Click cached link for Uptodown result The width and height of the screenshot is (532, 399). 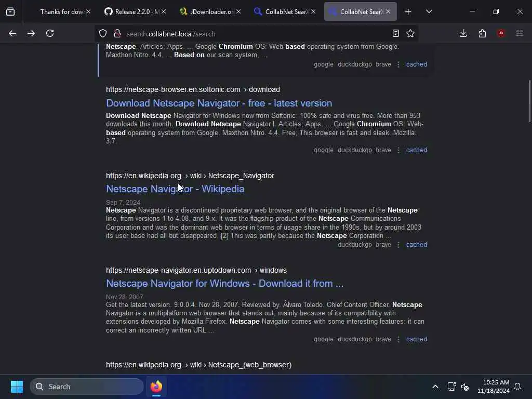pos(417,339)
